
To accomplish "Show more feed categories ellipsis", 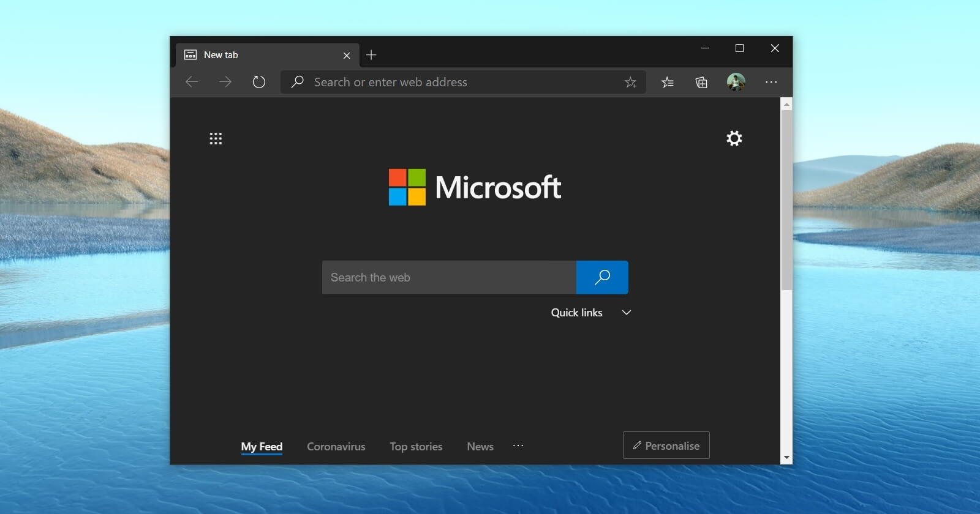I will pos(518,445).
